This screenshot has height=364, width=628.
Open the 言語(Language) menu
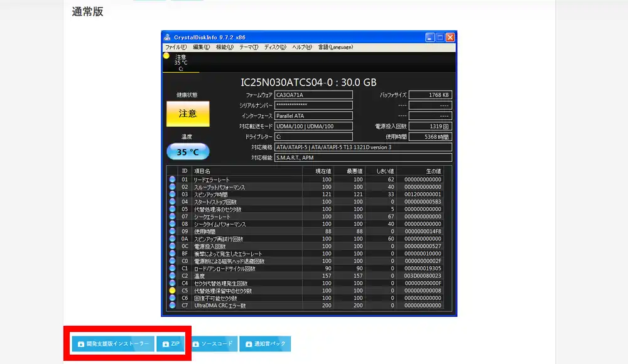336,47
